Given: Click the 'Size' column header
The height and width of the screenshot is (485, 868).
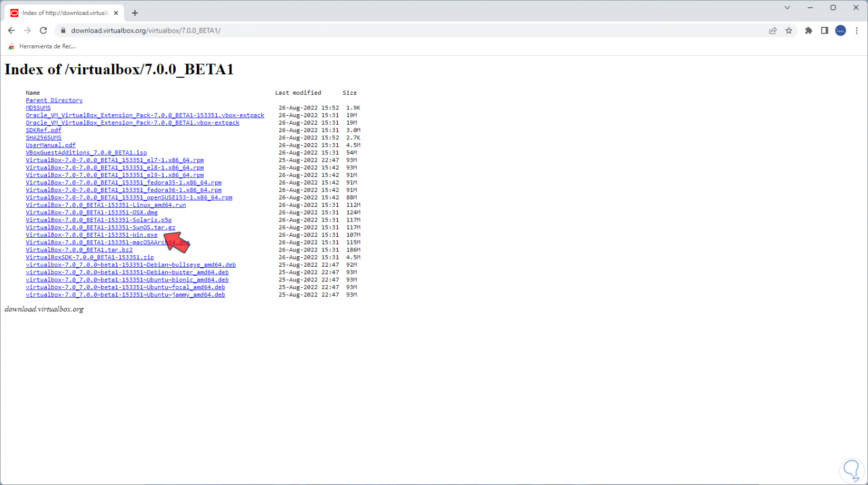Looking at the screenshot, I should [350, 93].
